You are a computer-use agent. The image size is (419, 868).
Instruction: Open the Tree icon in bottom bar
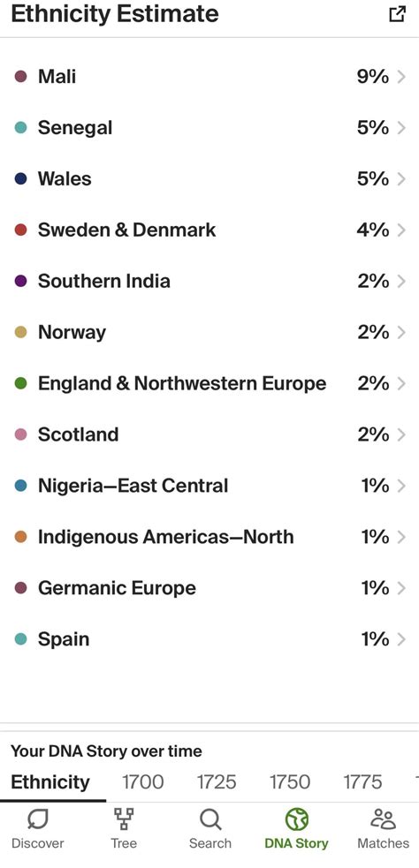coord(123,819)
